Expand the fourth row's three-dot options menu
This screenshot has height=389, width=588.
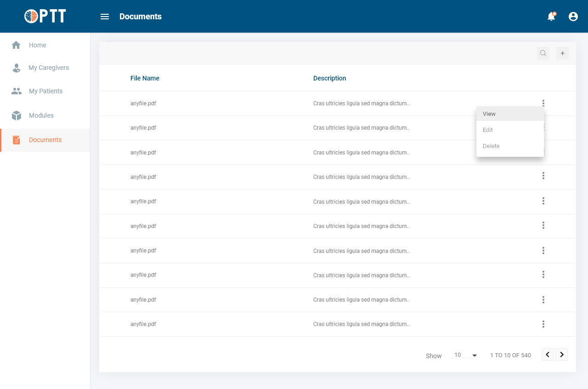pyautogui.click(x=543, y=176)
